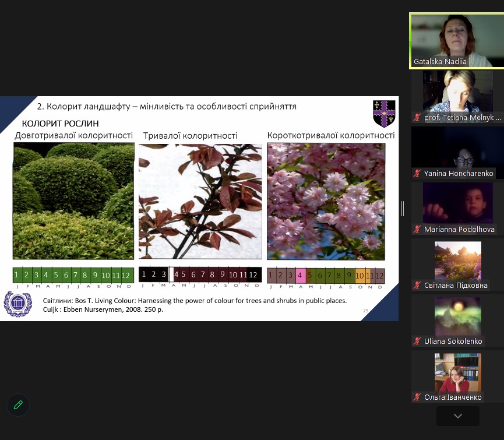The width and height of the screenshot is (504, 440).
Task: Click muted mic icon beside Світлана Підховна
Action: [417, 286]
